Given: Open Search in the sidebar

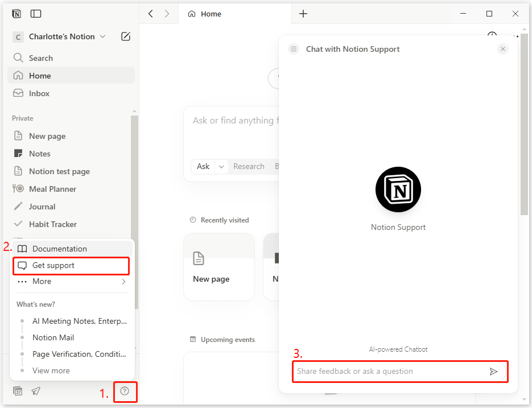Looking at the screenshot, I should click(x=71, y=58).
